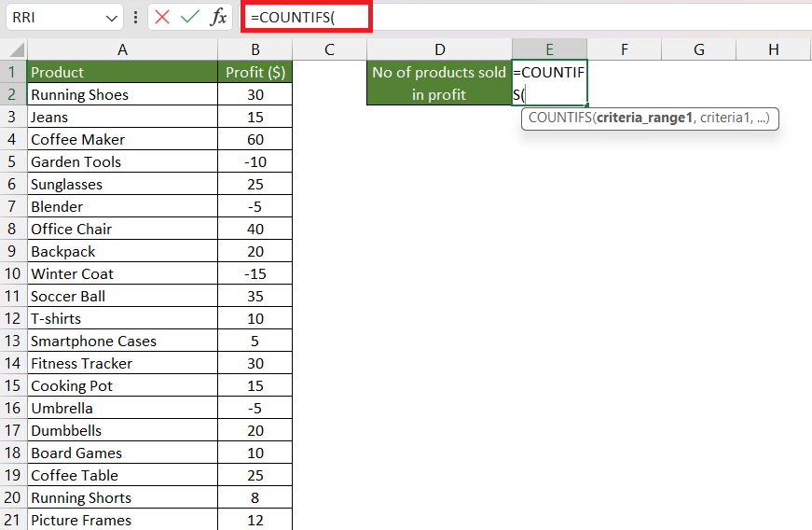Click Office Chair's profit value 40
812x530 pixels.
(255, 229)
